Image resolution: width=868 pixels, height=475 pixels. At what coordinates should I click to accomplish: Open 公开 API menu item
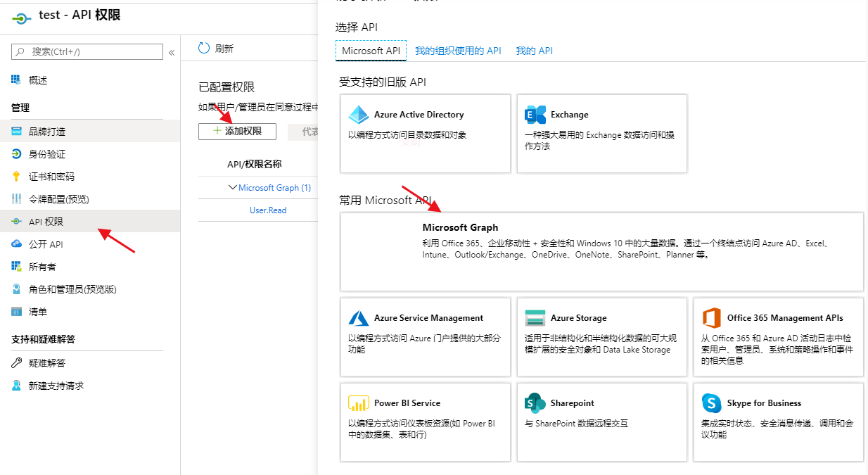coord(90,244)
